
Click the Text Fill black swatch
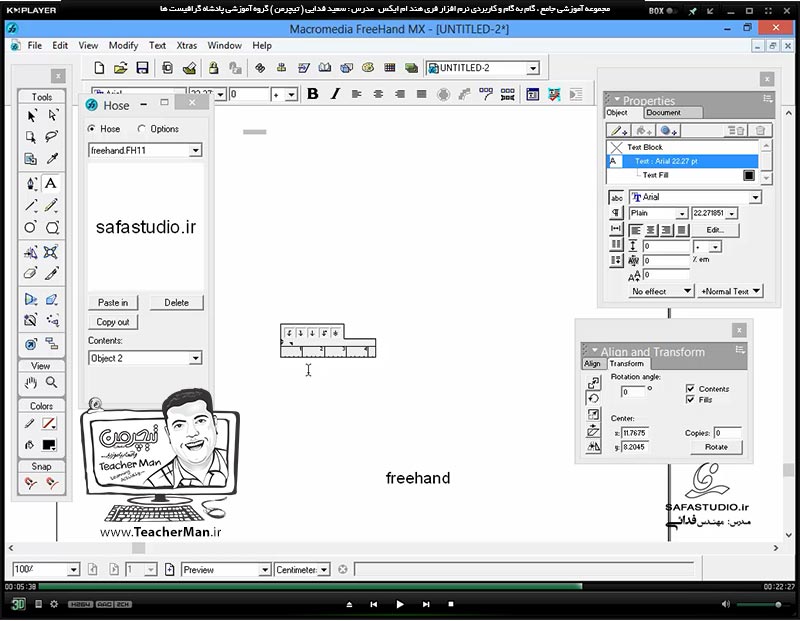click(x=748, y=175)
